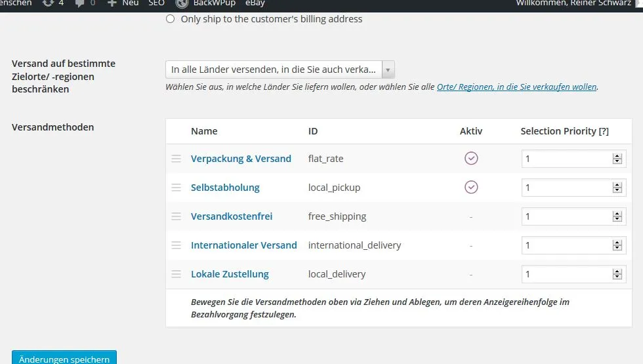Screen dimensions: 643x364
Task: Grab the drag handle for Verpackung & Versand
Action: 176,159
